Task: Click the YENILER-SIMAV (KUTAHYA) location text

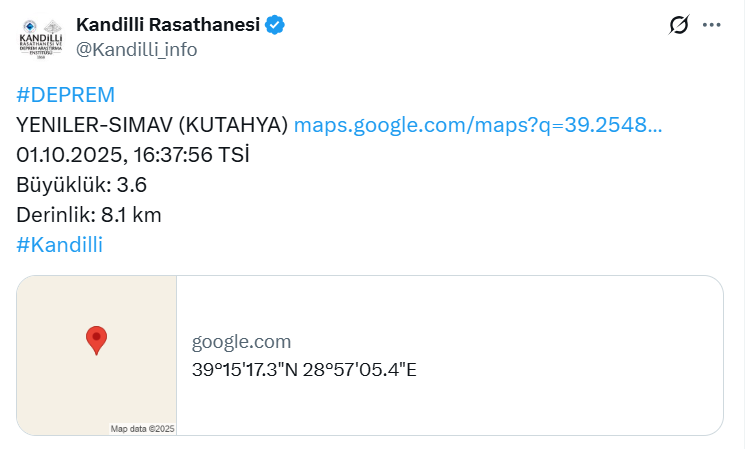Action: (152, 125)
